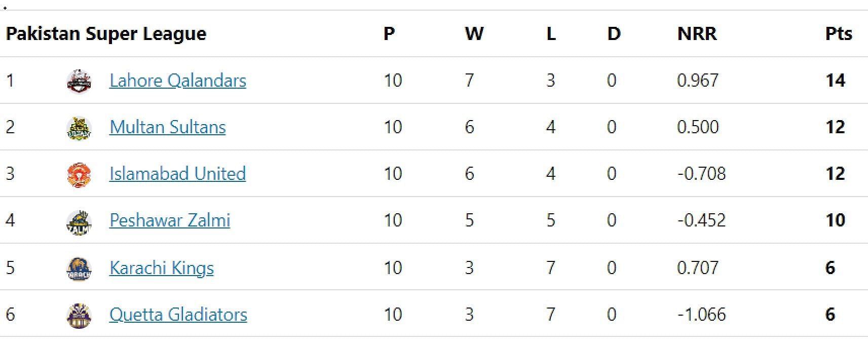This screenshot has height=345, width=868.
Task: Open the Quetta Gladiators team link
Action: [x=178, y=315]
